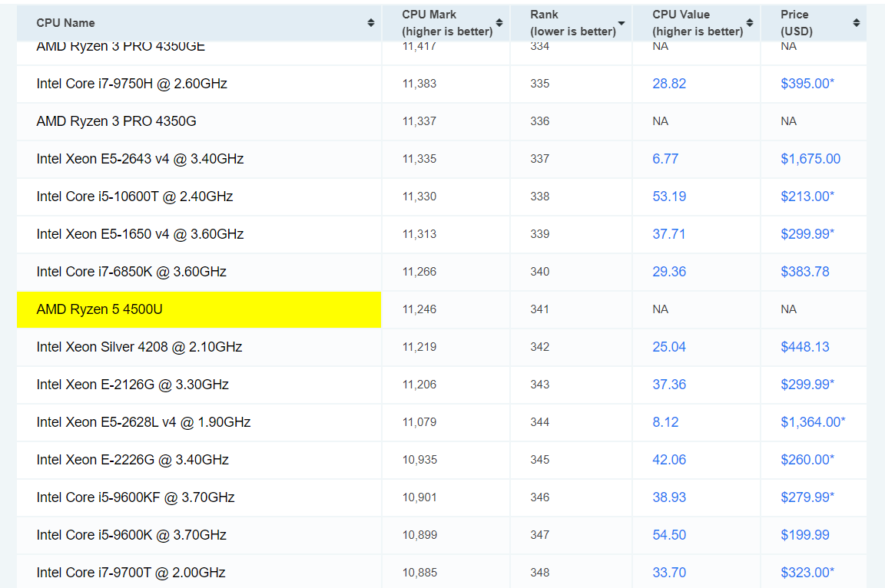Click price $1,675.00 for Xeon E5-2643
Image resolution: width=885 pixels, height=588 pixels.
810,159
